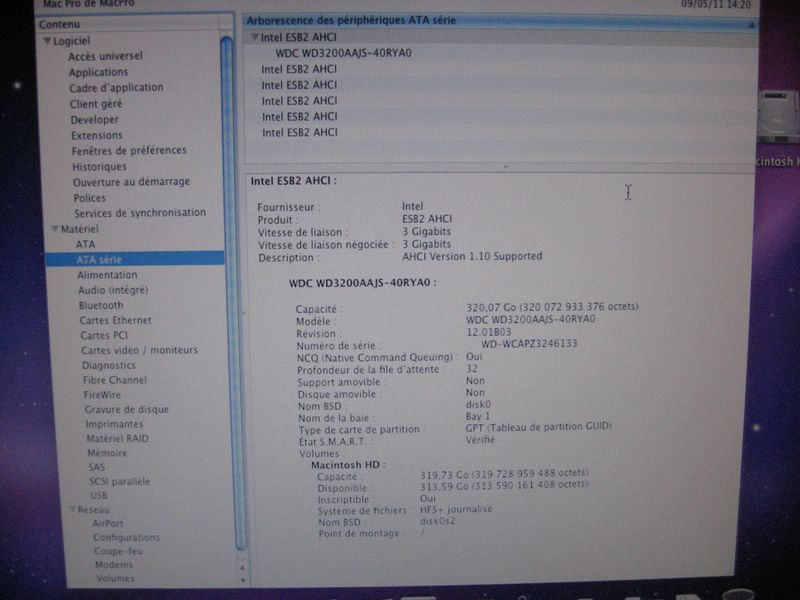Image resolution: width=800 pixels, height=600 pixels.
Task: Click AHCI Version 1.10 Supported text
Action: [472, 257]
